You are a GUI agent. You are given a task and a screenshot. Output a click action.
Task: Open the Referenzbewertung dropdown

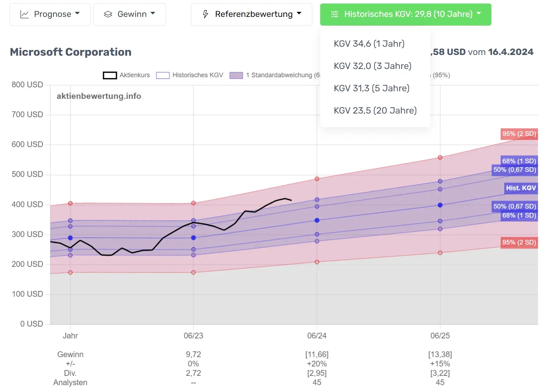252,14
